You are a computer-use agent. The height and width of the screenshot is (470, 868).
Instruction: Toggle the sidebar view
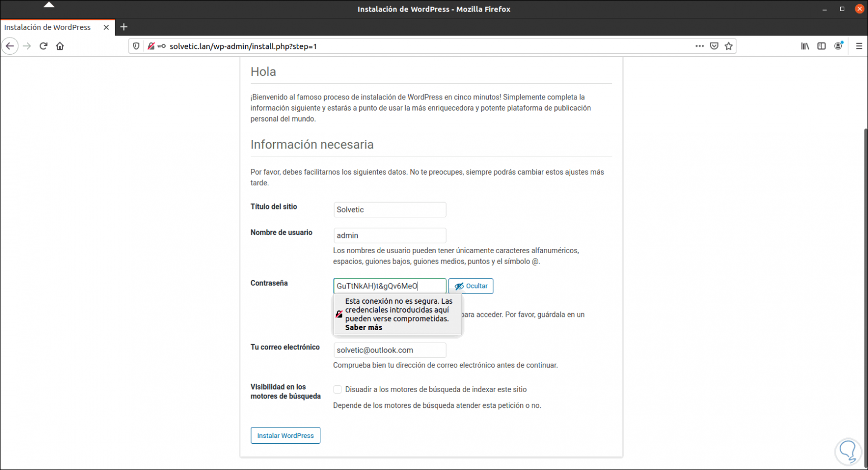point(821,46)
